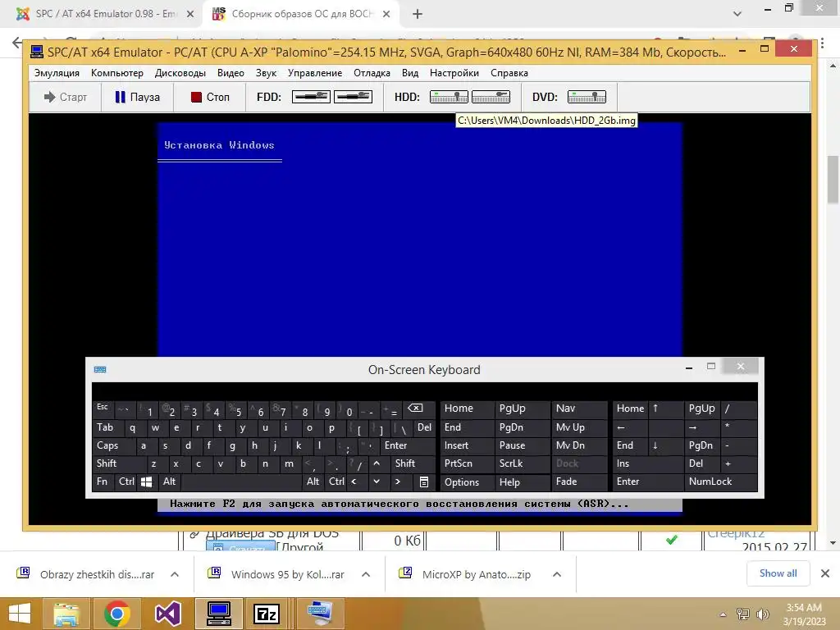Click Mv Up key on On-Screen Keyboard
This screenshot has height=630, width=840.
(579, 427)
